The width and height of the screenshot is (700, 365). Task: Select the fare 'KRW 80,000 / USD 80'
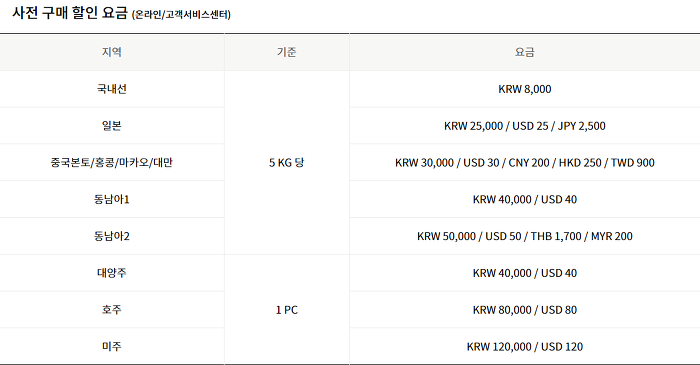[525, 310]
